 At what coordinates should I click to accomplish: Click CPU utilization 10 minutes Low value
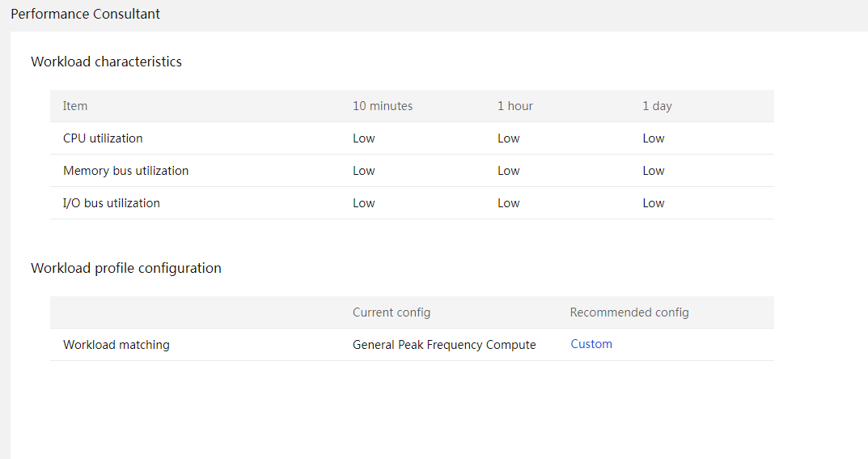364,138
